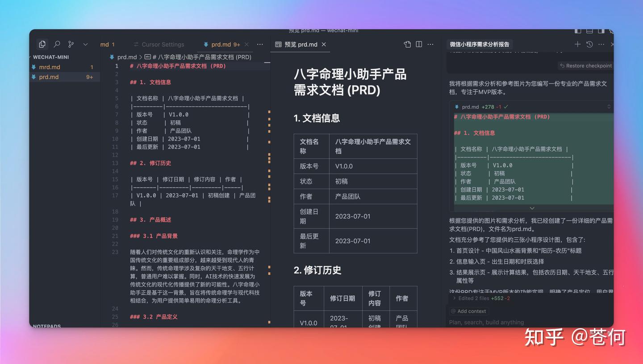Click the show source file icon in preview

(407, 44)
